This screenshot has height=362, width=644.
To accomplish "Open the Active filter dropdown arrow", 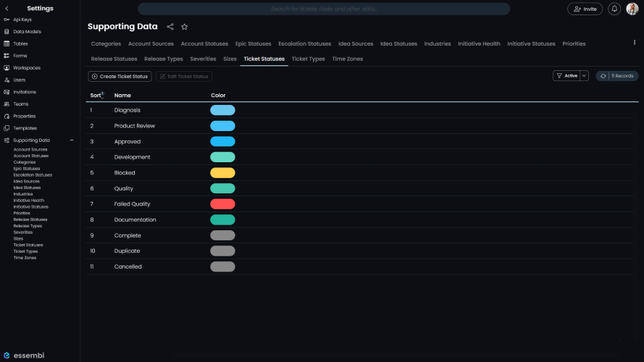I will (x=584, y=76).
